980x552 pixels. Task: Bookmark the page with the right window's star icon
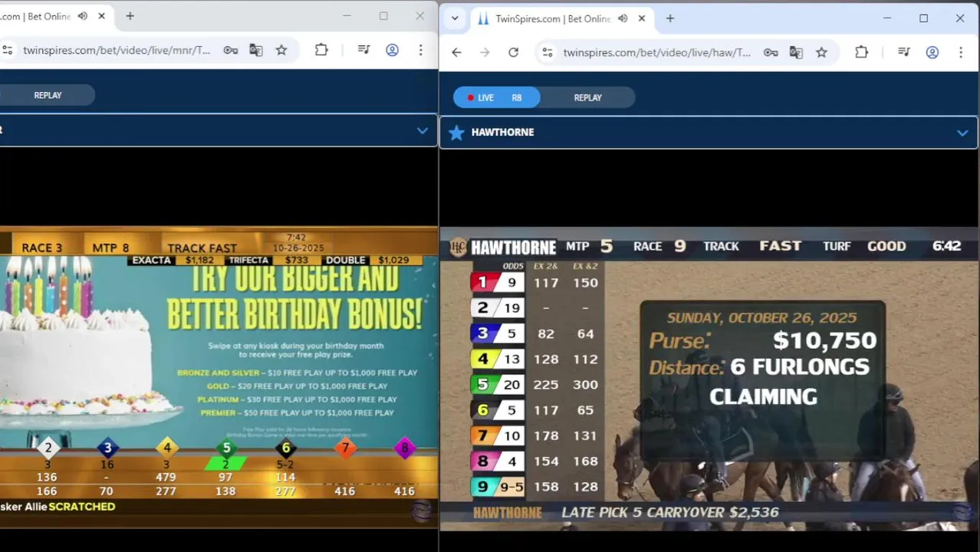pos(821,52)
